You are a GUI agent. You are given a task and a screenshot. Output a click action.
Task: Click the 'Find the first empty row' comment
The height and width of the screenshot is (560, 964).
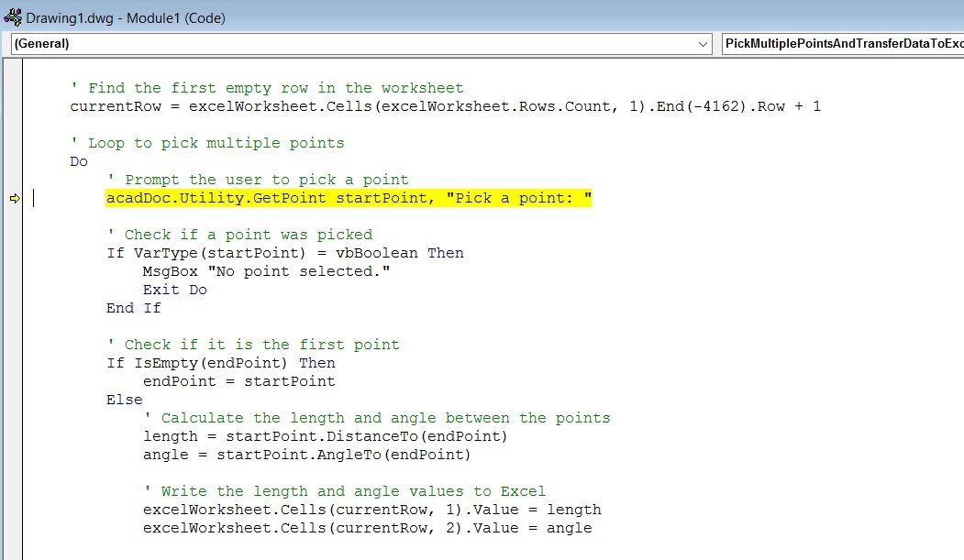point(267,88)
